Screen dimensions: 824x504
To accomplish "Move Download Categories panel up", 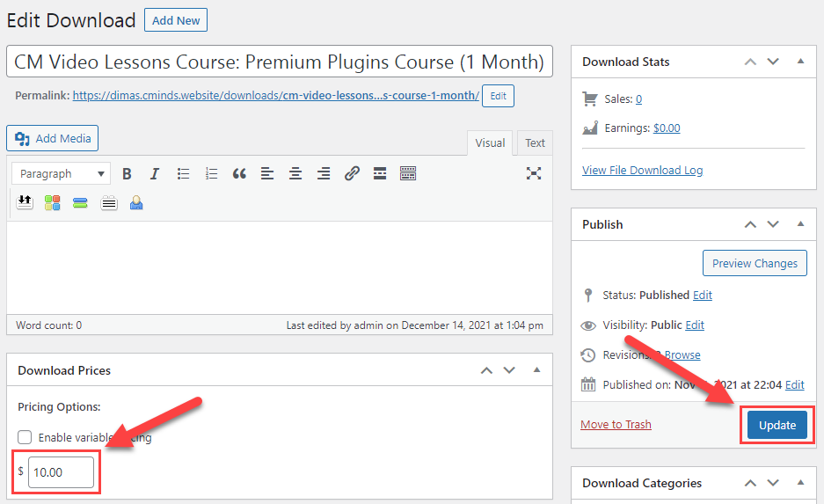I will point(750,483).
